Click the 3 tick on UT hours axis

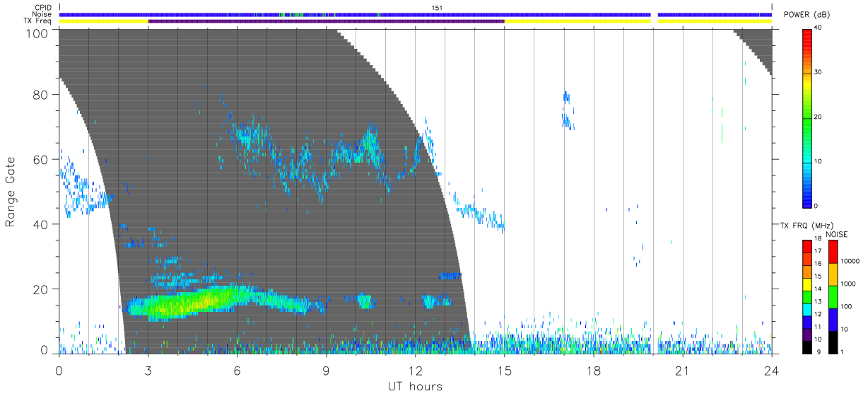[148, 370]
